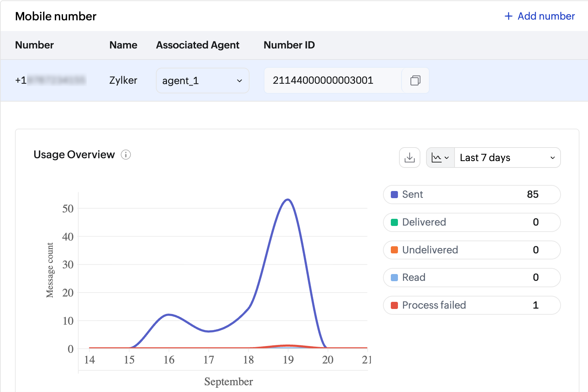
Task: Click the Usage Overview info icon
Action: click(x=126, y=155)
